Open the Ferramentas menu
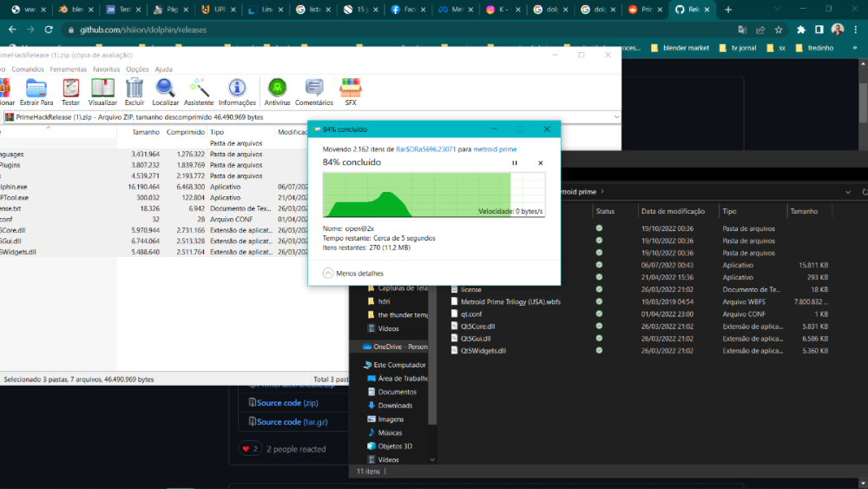This screenshot has height=489, width=868. click(x=68, y=69)
